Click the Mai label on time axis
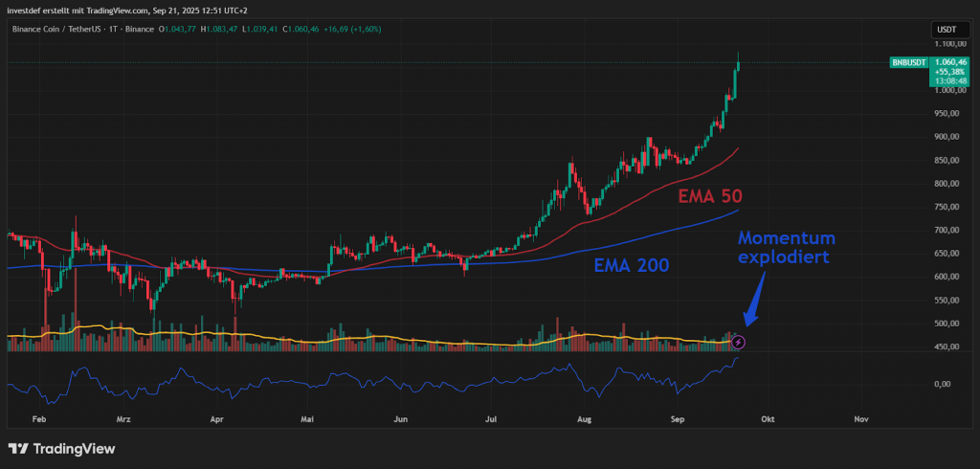 pos(307,419)
